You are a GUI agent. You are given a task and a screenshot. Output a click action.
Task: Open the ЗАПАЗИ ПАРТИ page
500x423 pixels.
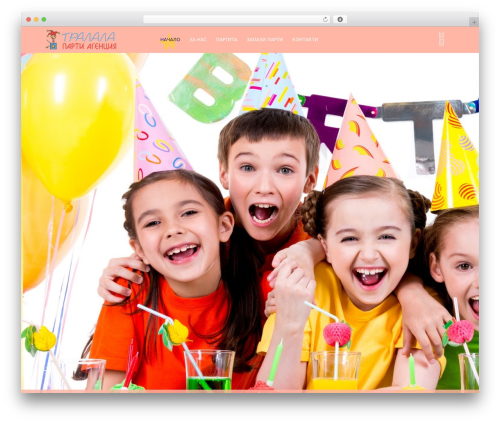265,40
